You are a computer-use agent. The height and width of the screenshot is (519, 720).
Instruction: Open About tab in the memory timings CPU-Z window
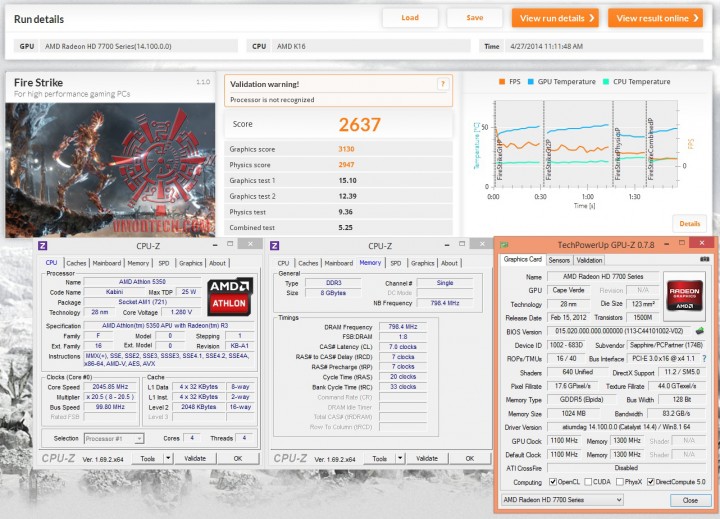(x=450, y=263)
